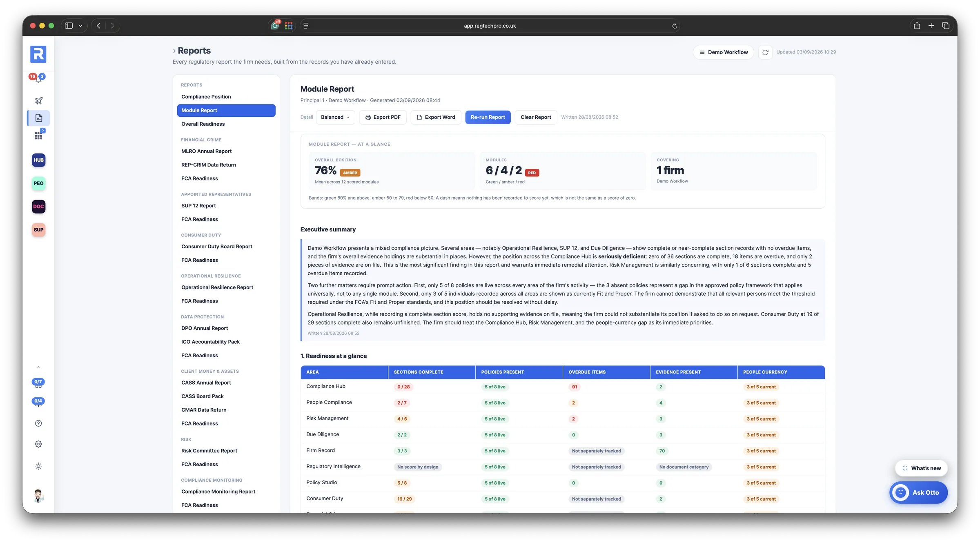Open the plane launch icon in sidebar

38,100
